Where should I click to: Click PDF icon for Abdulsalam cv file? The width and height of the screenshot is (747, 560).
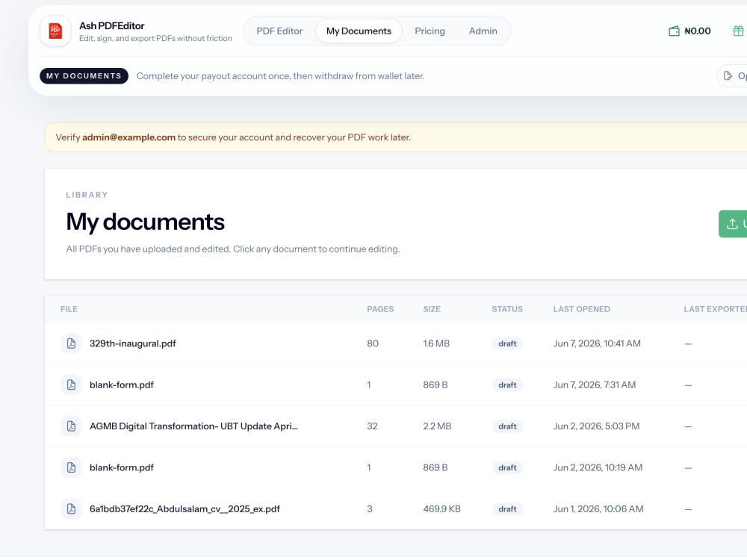71,509
